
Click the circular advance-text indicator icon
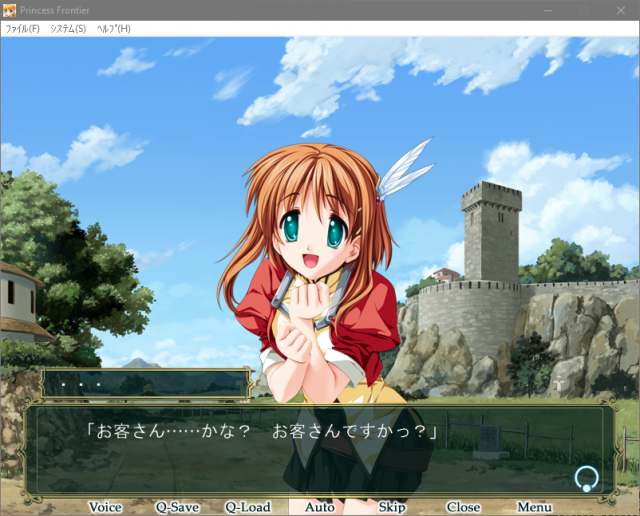(x=587, y=479)
